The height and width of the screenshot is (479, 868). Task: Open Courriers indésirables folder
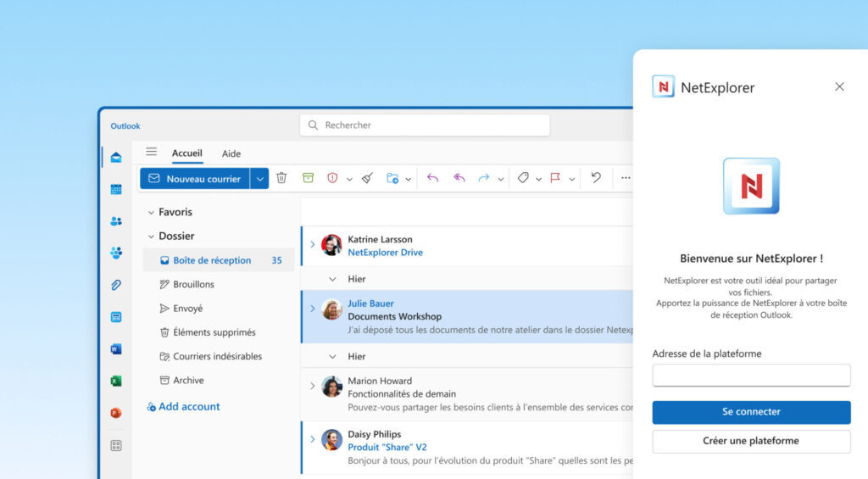(x=219, y=356)
